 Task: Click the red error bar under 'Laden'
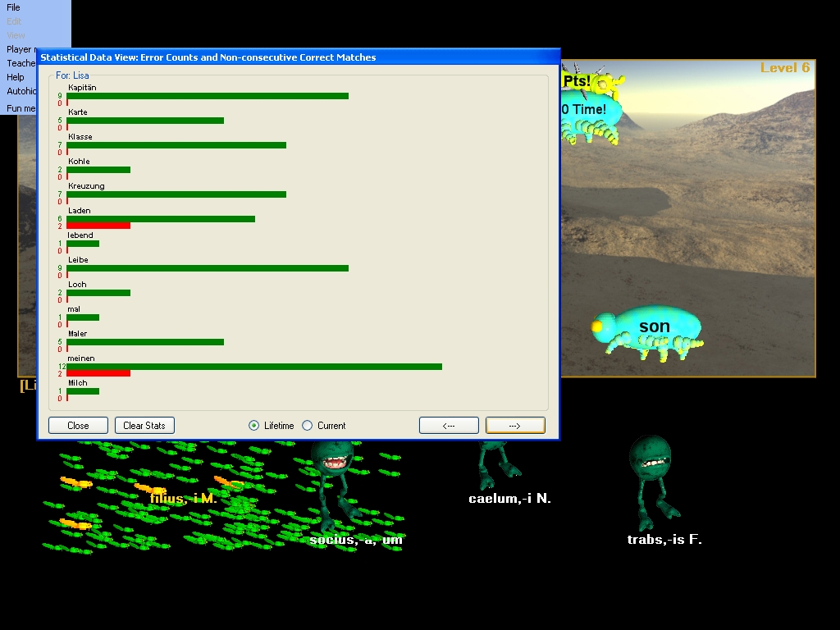[98, 226]
